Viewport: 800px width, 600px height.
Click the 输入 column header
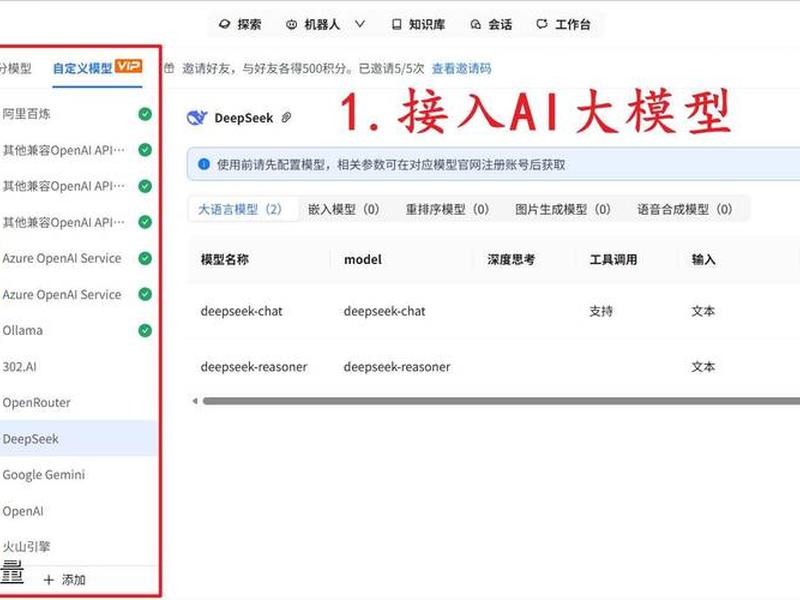704,260
